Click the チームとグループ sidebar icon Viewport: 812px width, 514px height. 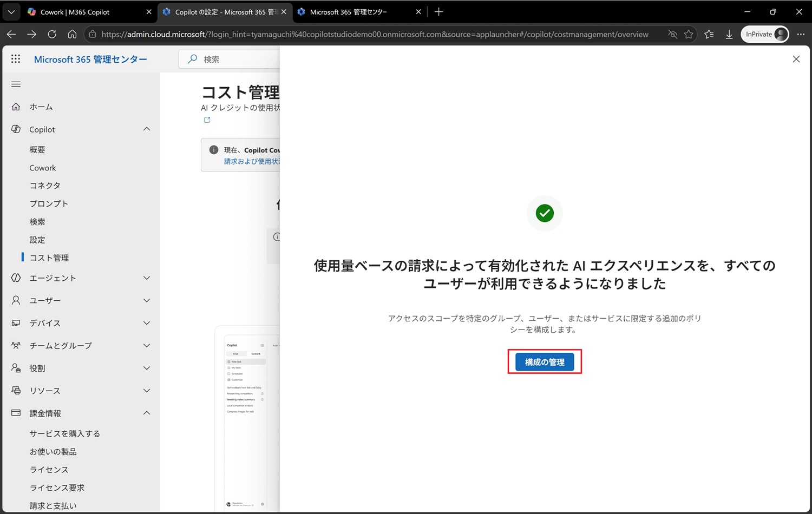pyautogui.click(x=16, y=345)
